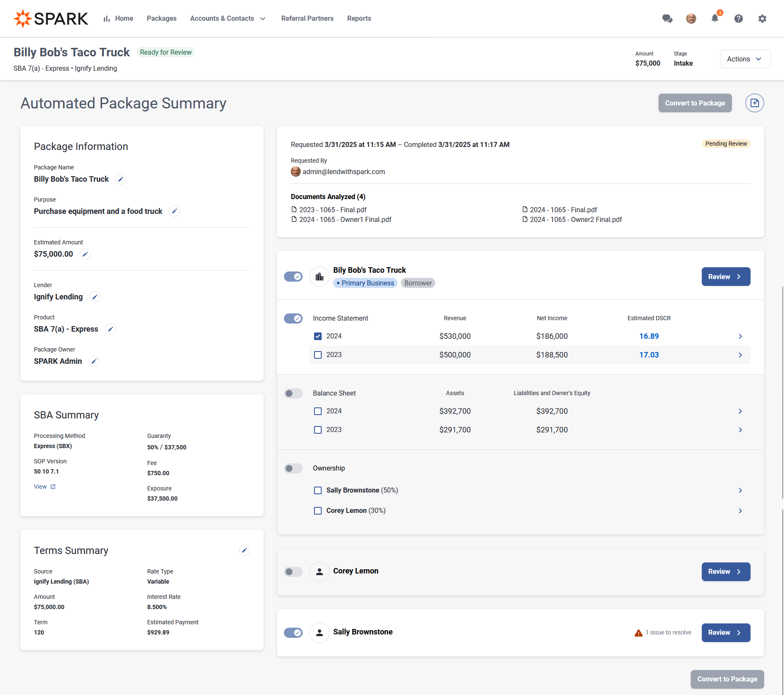The width and height of the screenshot is (784, 695).
Task: Open 2024 - 1065 - Owner2 Final.pdf
Action: [x=572, y=219]
